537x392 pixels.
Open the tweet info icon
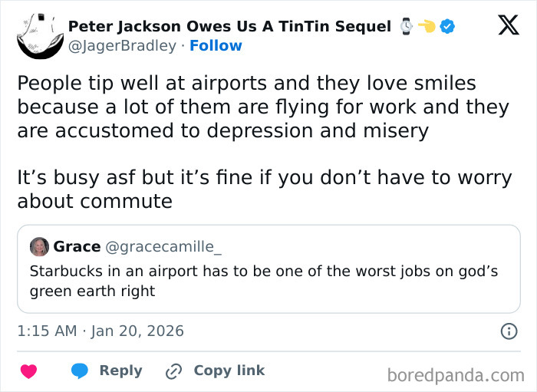(508, 331)
